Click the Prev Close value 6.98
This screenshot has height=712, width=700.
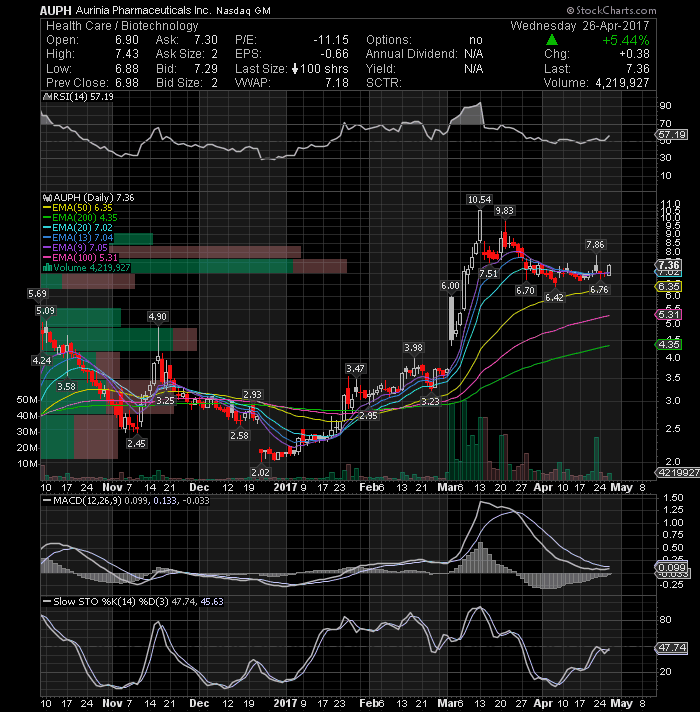pos(127,83)
